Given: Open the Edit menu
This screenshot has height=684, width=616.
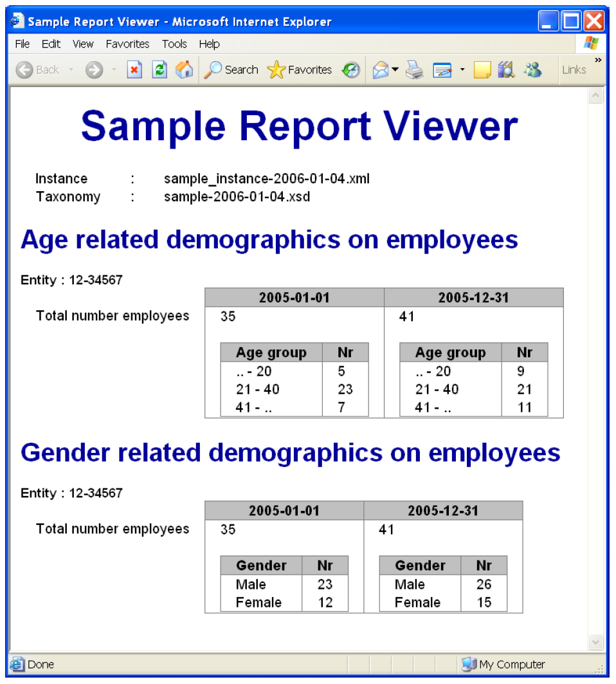Looking at the screenshot, I should point(51,44).
